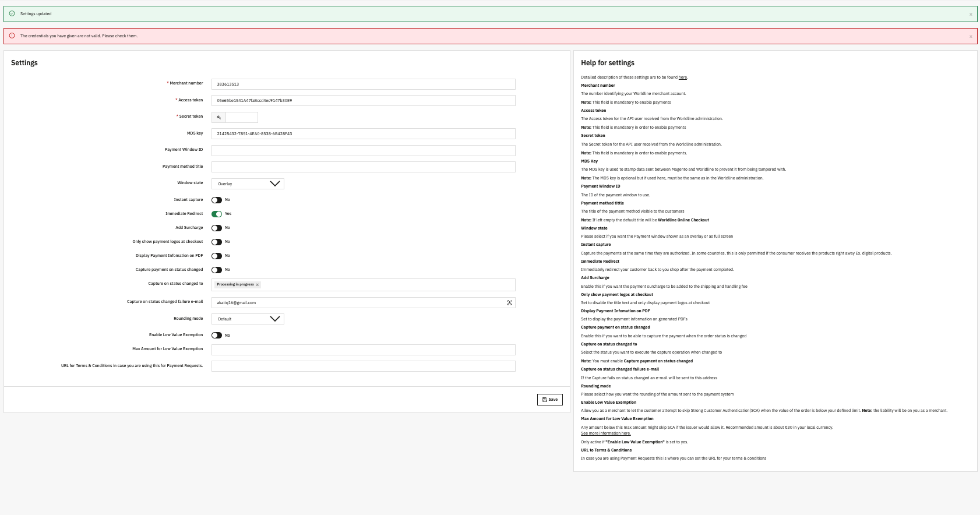Toggle the Instant capture switch
This screenshot has width=980, height=515.
click(217, 200)
